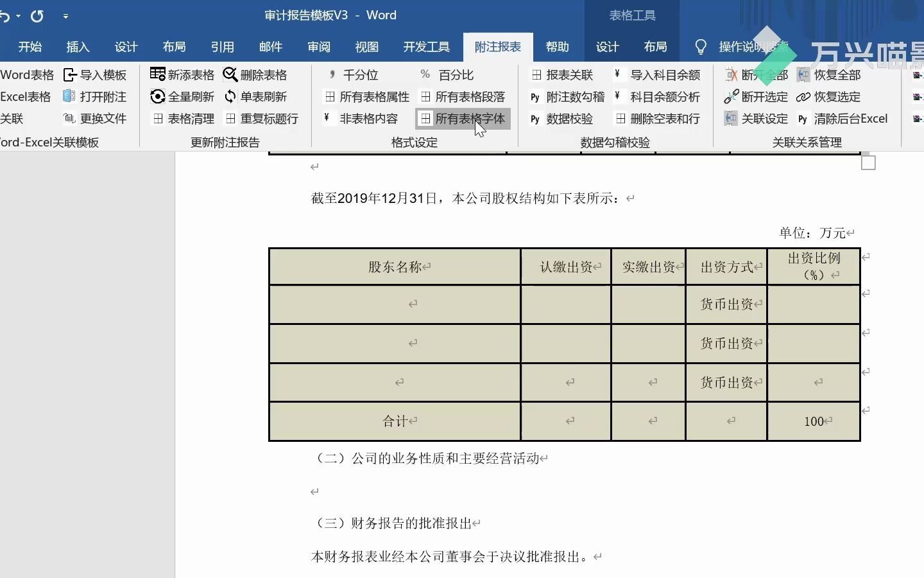Click the 表格清理 table cleanup icon
This screenshot has width=924, height=578.
pyautogui.click(x=158, y=119)
